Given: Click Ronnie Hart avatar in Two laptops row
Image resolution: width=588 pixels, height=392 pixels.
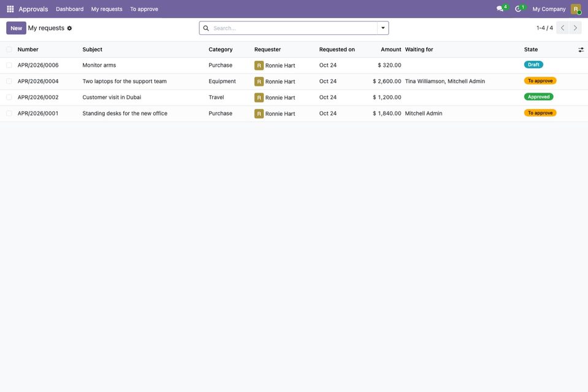Looking at the screenshot, I should (x=259, y=82).
